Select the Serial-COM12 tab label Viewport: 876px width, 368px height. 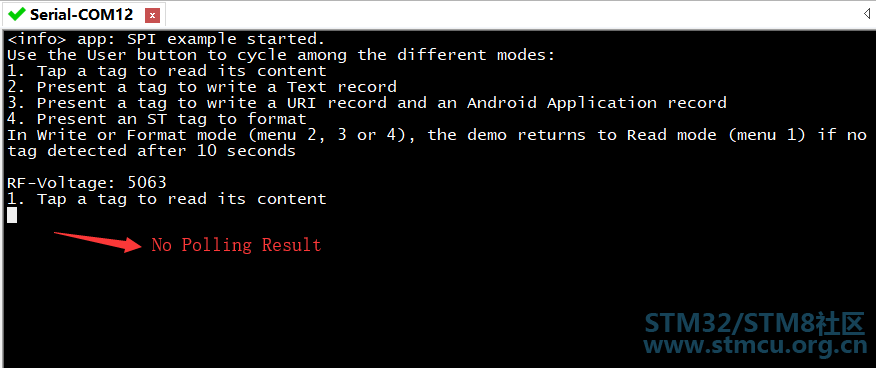[x=82, y=15]
